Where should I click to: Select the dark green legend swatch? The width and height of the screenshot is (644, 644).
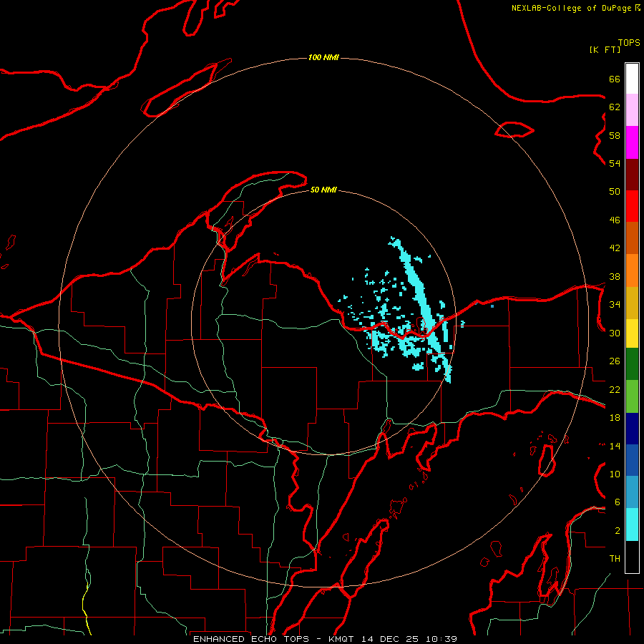point(632,364)
